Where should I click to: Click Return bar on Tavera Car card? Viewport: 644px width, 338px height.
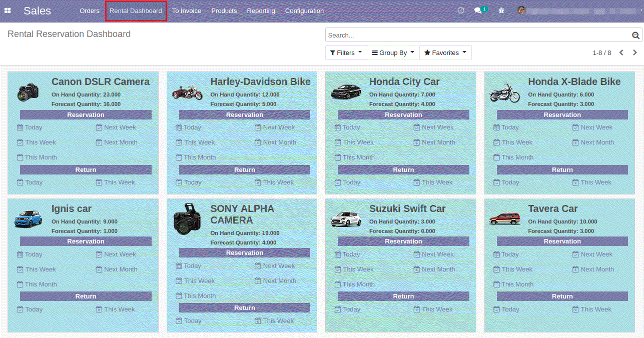point(562,296)
